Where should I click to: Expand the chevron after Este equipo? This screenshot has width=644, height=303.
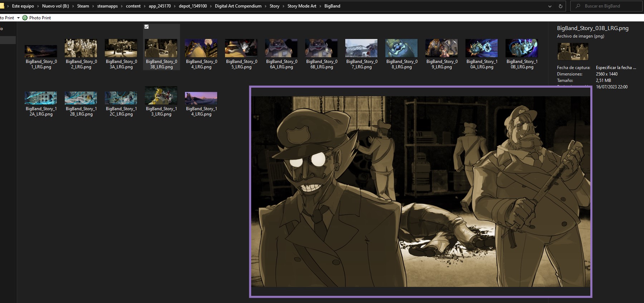[38, 6]
